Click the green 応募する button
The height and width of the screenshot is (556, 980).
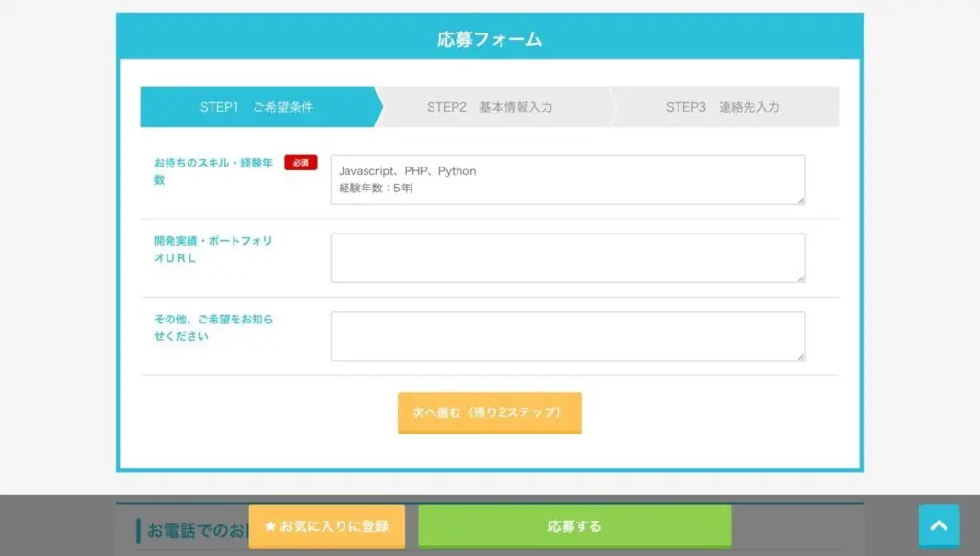(x=574, y=526)
